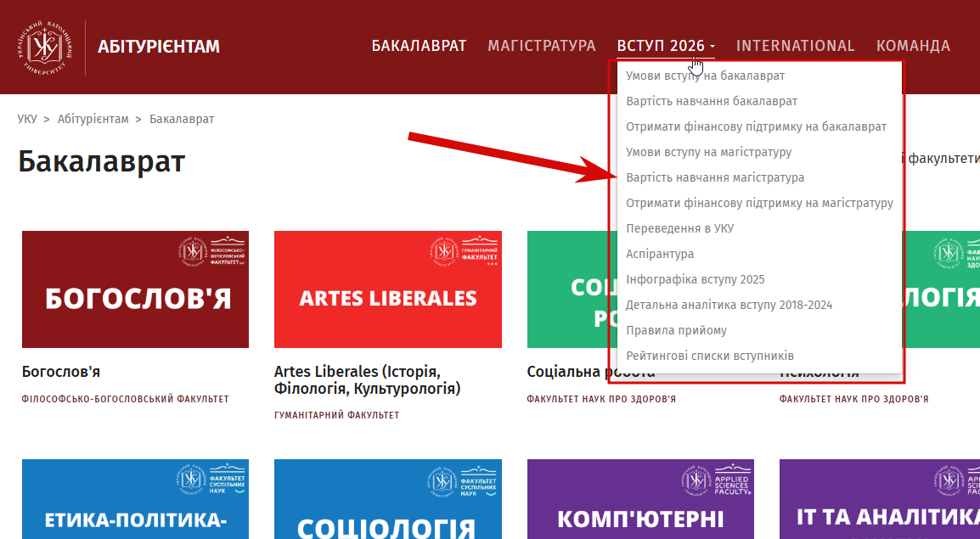Open the АБІТУРІЄНТАМ site title link
The image size is (980, 539).
click(x=159, y=47)
